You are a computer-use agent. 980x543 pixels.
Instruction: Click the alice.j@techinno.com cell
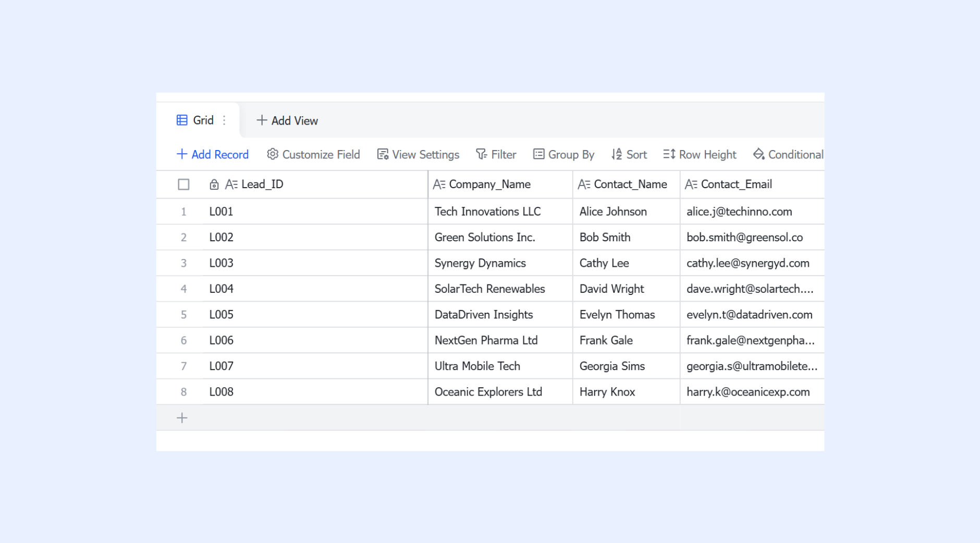tap(752, 212)
